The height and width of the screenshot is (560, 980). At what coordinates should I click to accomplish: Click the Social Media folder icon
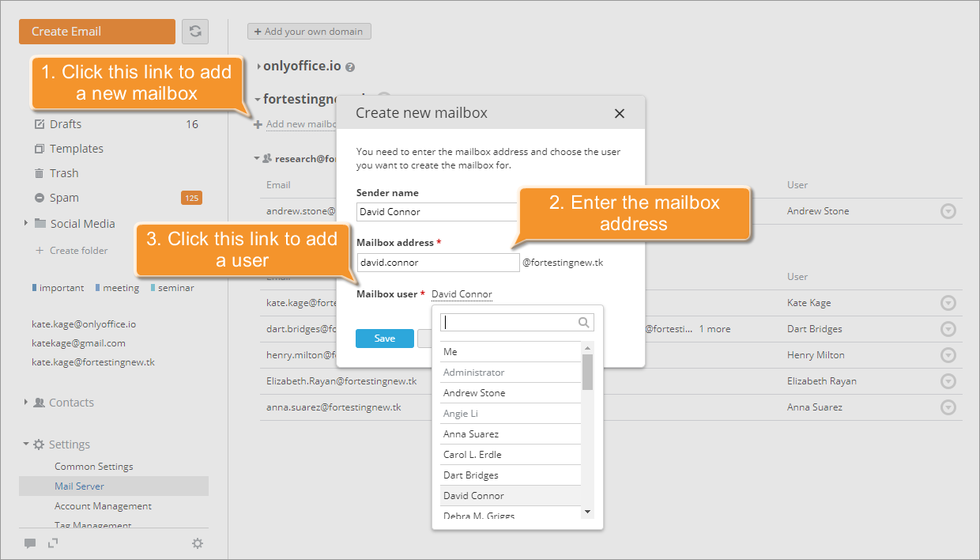coord(41,223)
